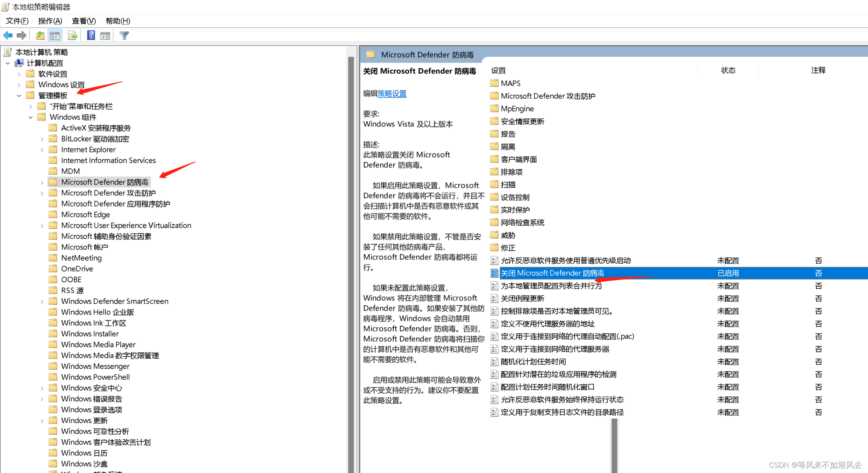Viewport: 868px width, 473px height.
Task: Toggle the show/hide console tree icon
Action: pos(55,36)
